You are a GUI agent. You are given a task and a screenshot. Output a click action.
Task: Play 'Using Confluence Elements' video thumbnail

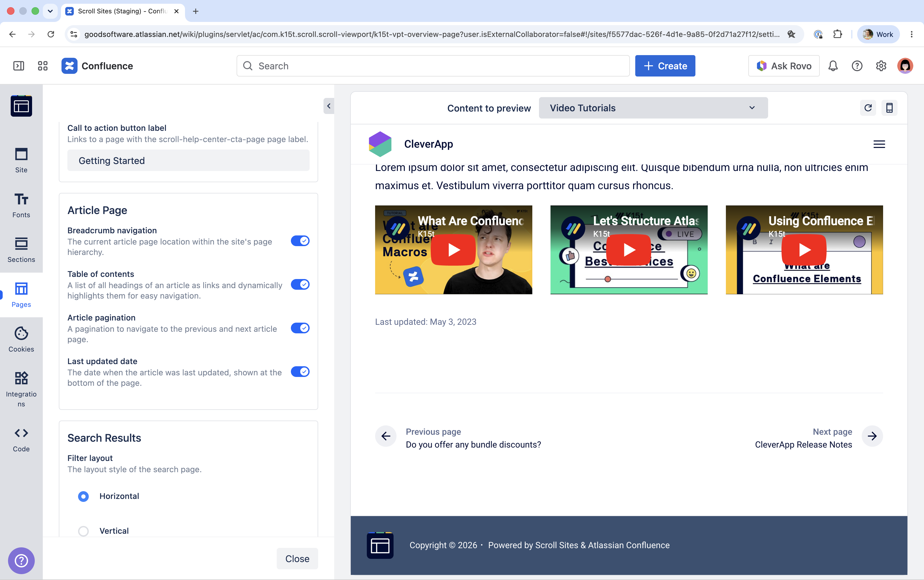804,250
